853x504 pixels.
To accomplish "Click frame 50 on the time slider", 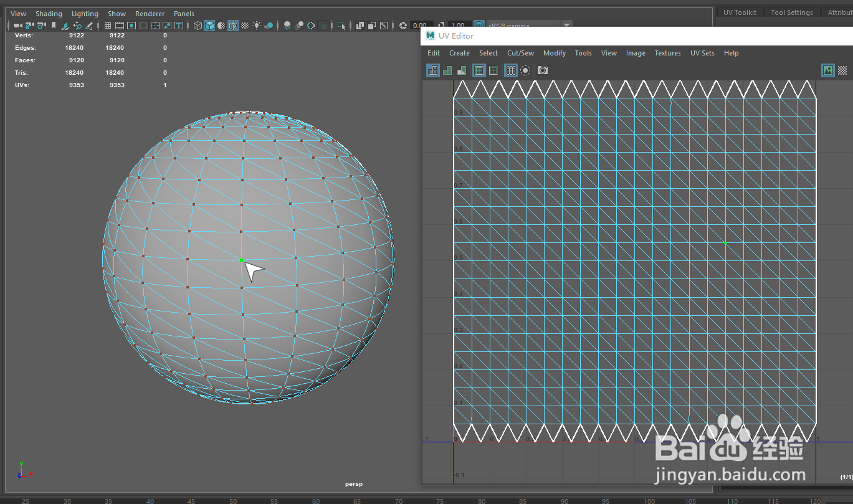I will click(x=232, y=501).
